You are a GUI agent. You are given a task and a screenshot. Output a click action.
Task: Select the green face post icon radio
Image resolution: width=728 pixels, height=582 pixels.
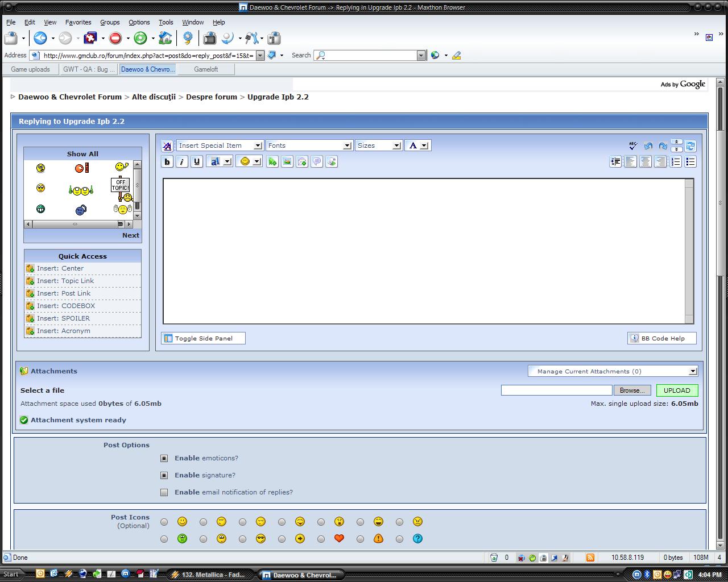pyautogui.click(x=164, y=539)
